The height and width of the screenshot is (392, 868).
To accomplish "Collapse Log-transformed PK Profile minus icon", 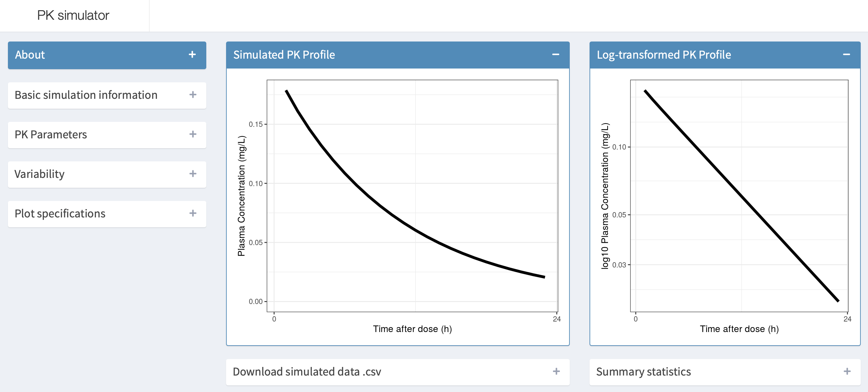I will [846, 55].
